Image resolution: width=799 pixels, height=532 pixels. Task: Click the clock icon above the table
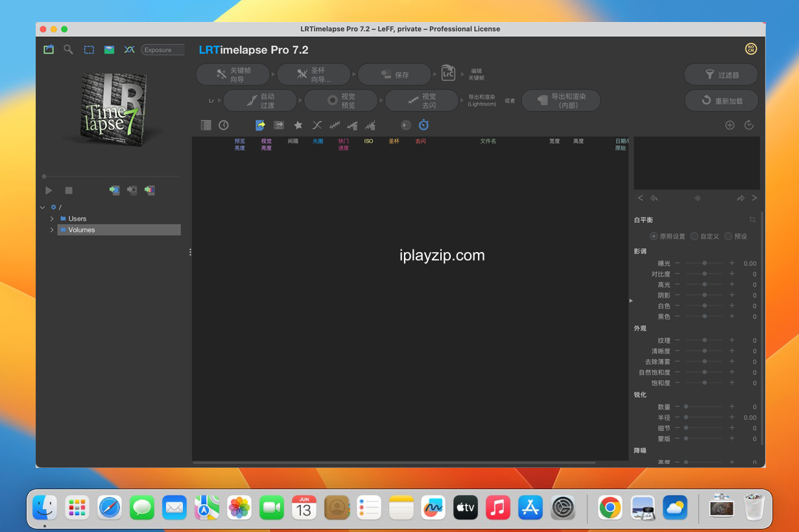click(x=224, y=125)
